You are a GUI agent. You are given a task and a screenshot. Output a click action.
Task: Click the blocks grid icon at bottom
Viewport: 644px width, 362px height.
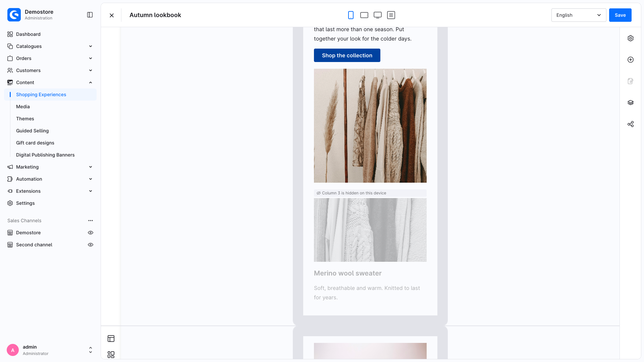coord(111,355)
